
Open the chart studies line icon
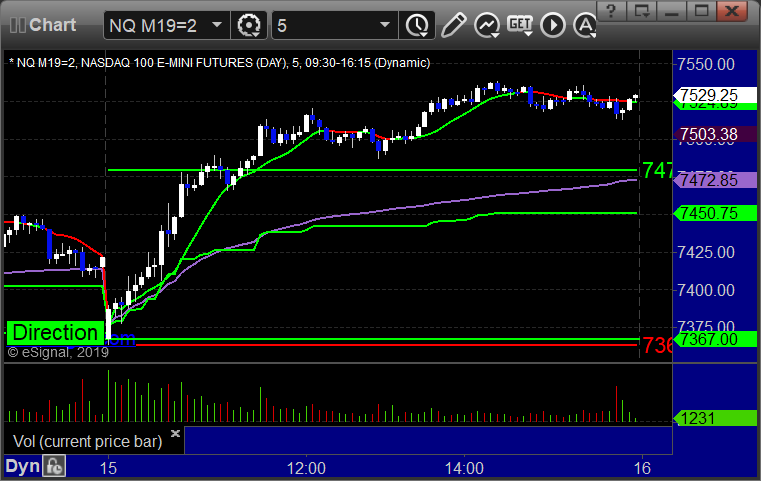[x=487, y=25]
